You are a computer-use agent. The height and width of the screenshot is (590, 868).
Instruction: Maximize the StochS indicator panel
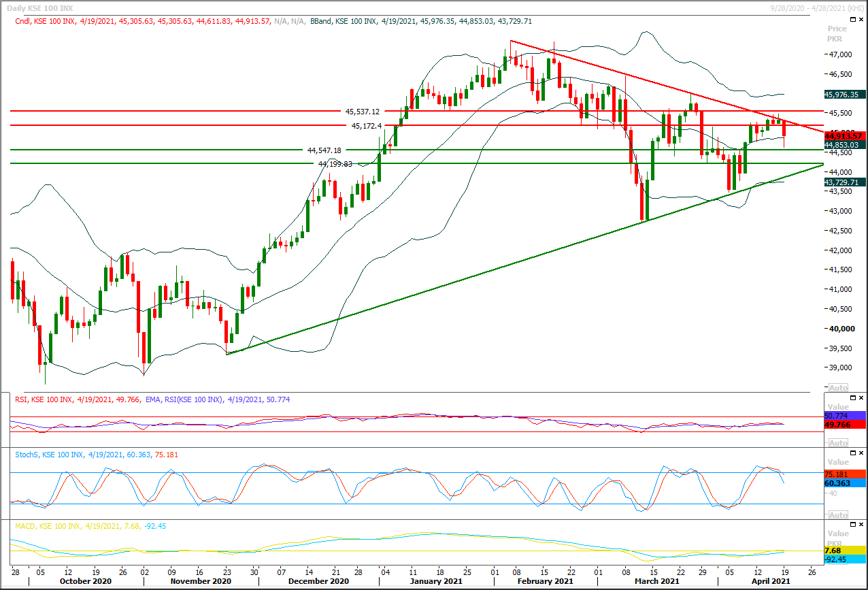point(853,453)
